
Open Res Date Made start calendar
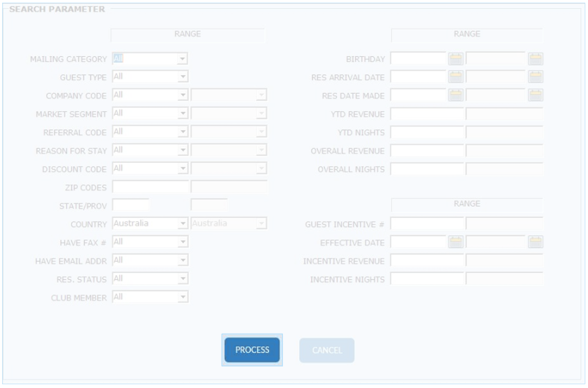coord(456,95)
